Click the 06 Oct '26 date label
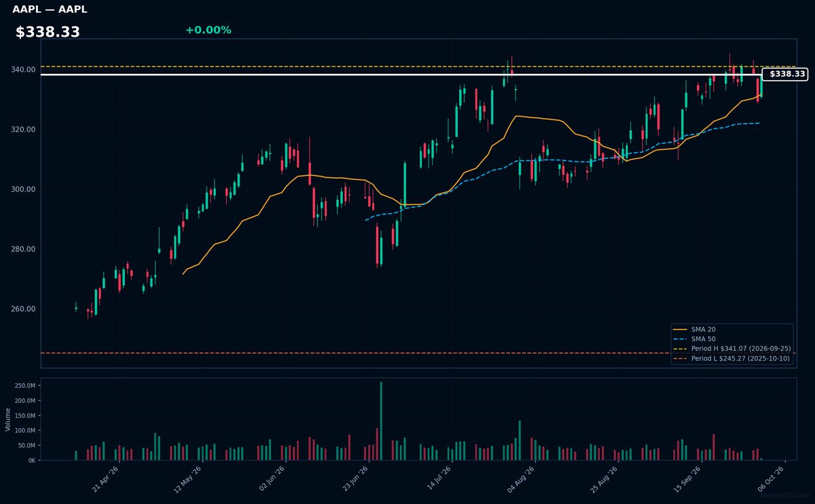The height and width of the screenshot is (504, 815). pos(771,479)
